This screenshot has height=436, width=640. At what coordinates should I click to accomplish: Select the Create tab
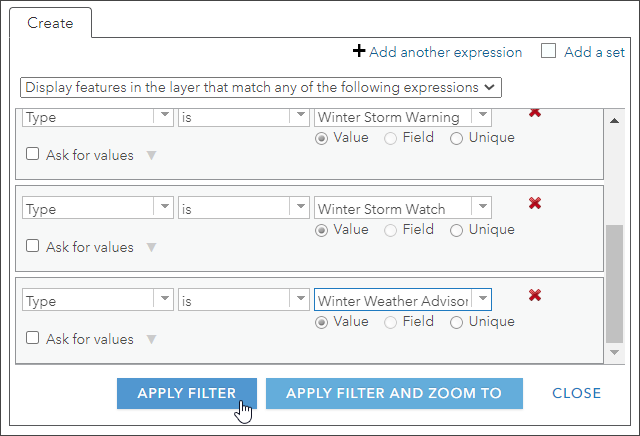click(50, 23)
